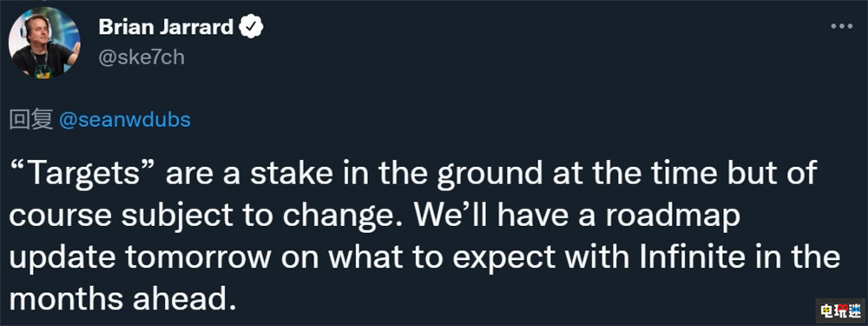
Task: Click the 回复 reply label
Action: pyautogui.click(x=31, y=120)
